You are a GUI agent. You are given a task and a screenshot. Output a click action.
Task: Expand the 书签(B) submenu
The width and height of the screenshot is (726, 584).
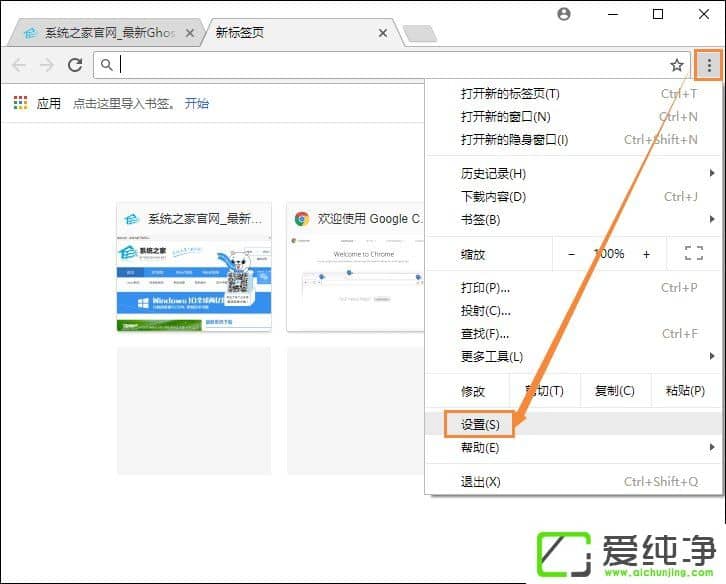coord(574,220)
